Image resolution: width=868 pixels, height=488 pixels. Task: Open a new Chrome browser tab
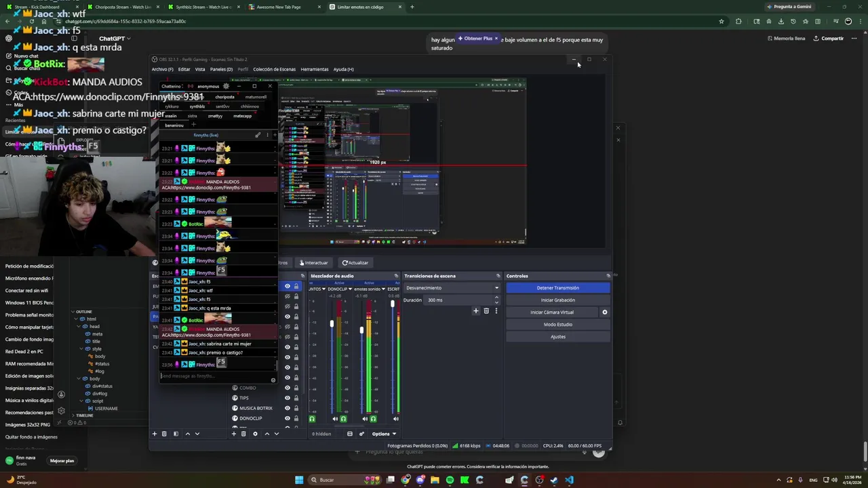[x=412, y=7]
